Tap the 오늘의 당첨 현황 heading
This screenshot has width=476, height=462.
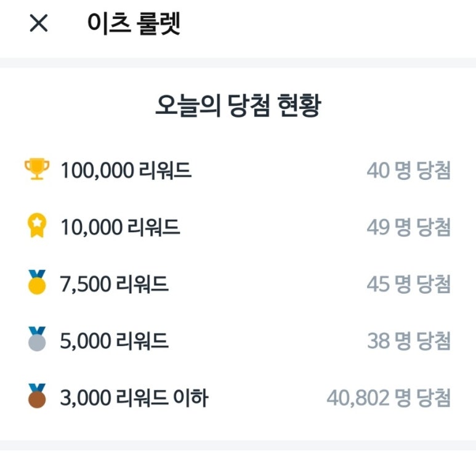tap(238, 106)
